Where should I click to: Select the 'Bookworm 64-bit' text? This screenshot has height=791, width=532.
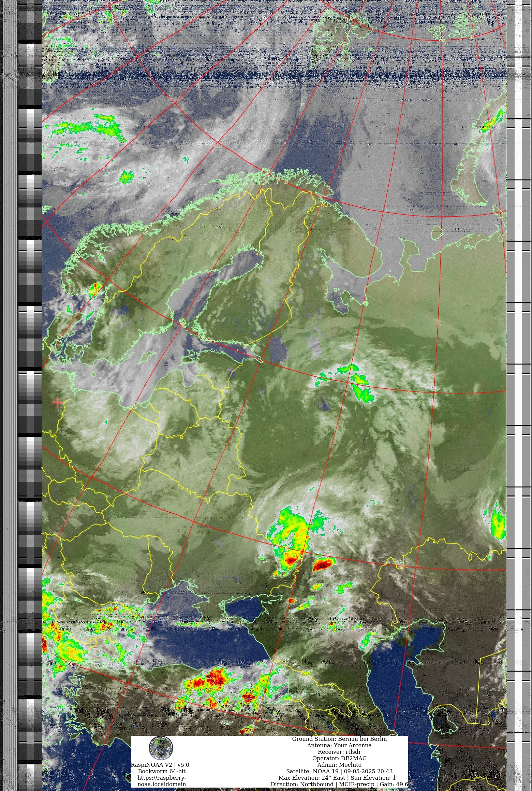pyautogui.click(x=162, y=771)
